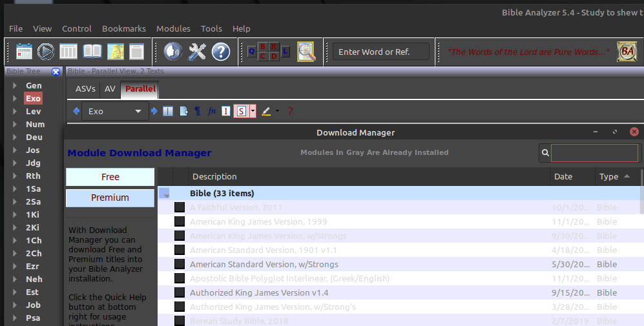
Task: Expand Psa in the Bible Tree
Action: tap(15, 318)
